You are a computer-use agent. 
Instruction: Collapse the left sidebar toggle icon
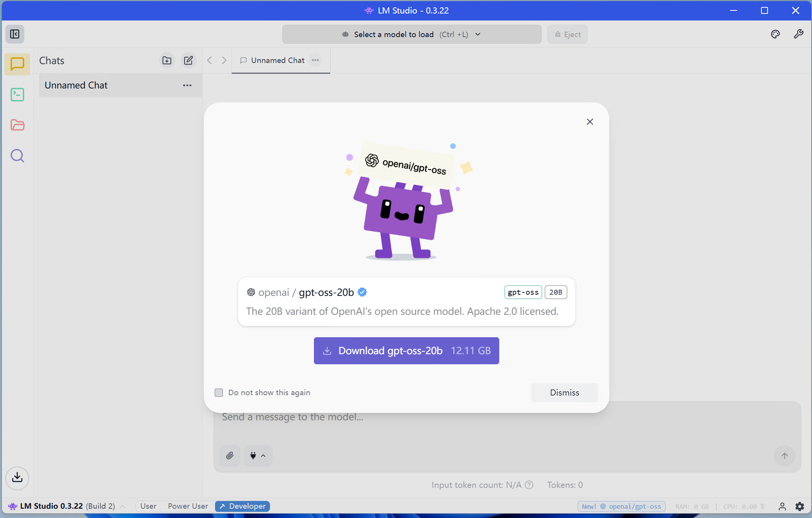click(x=15, y=34)
